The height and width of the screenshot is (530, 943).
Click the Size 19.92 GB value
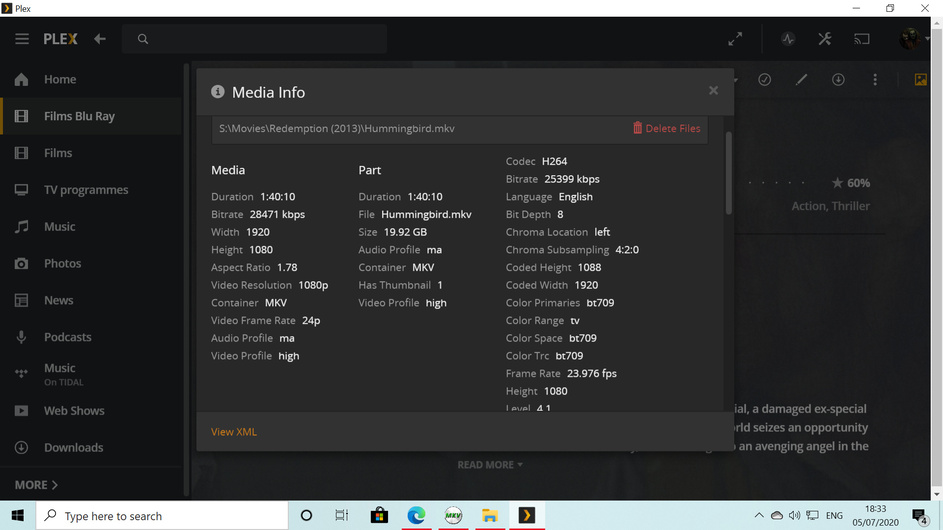tap(405, 232)
